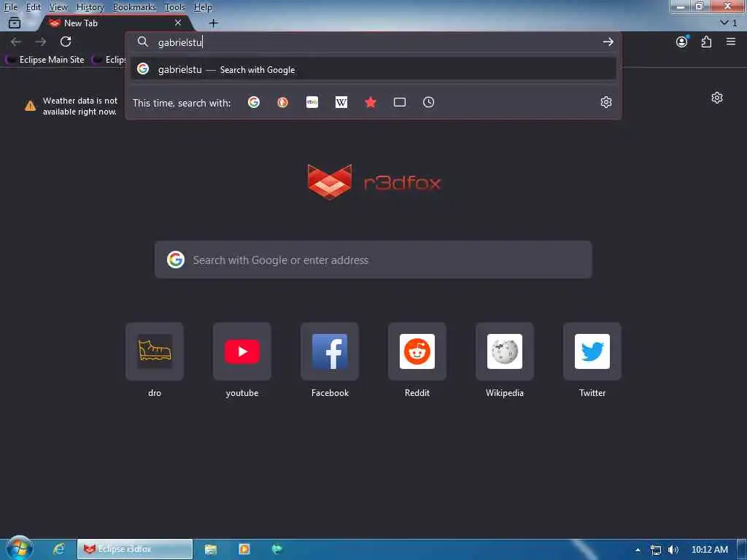Click the r3dfox logo
The width and height of the screenshot is (747, 560).
tap(374, 182)
